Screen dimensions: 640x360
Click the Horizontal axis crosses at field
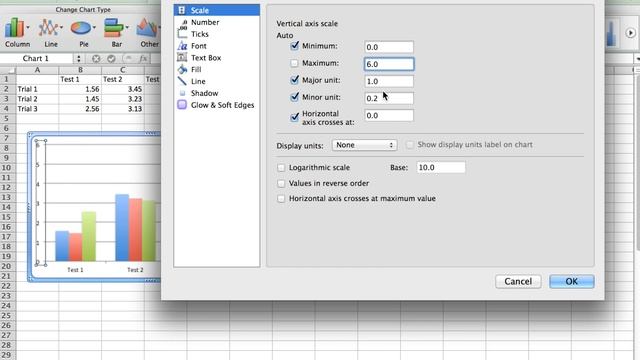point(389,116)
